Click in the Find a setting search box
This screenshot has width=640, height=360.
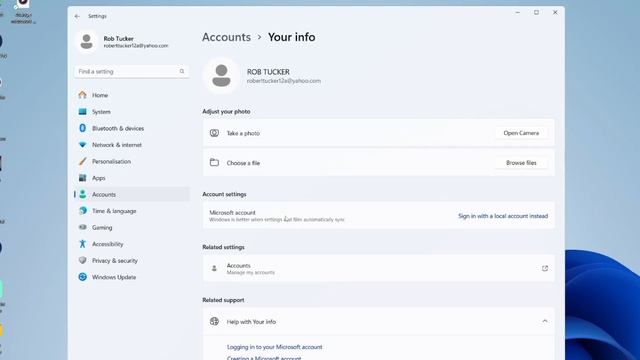pyautogui.click(x=131, y=71)
